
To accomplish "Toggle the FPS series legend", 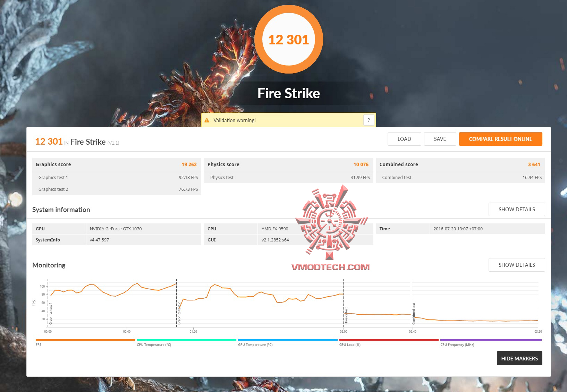I will pos(85,342).
